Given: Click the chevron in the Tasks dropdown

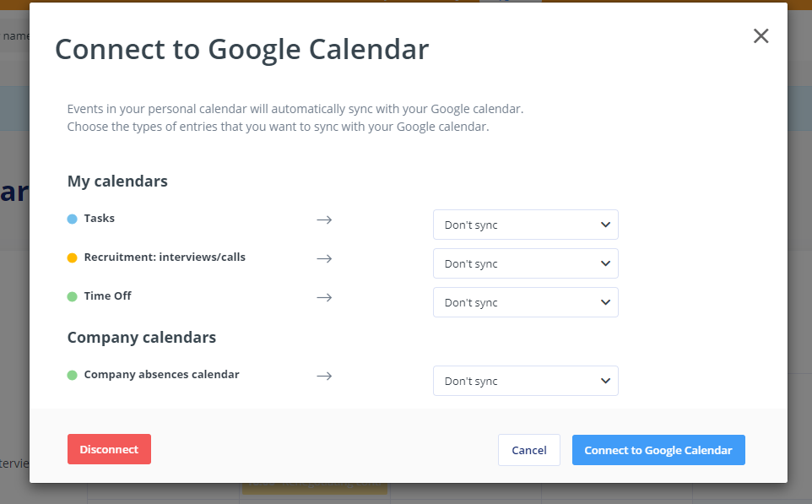Looking at the screenshot, I should (x=605, y=225).
